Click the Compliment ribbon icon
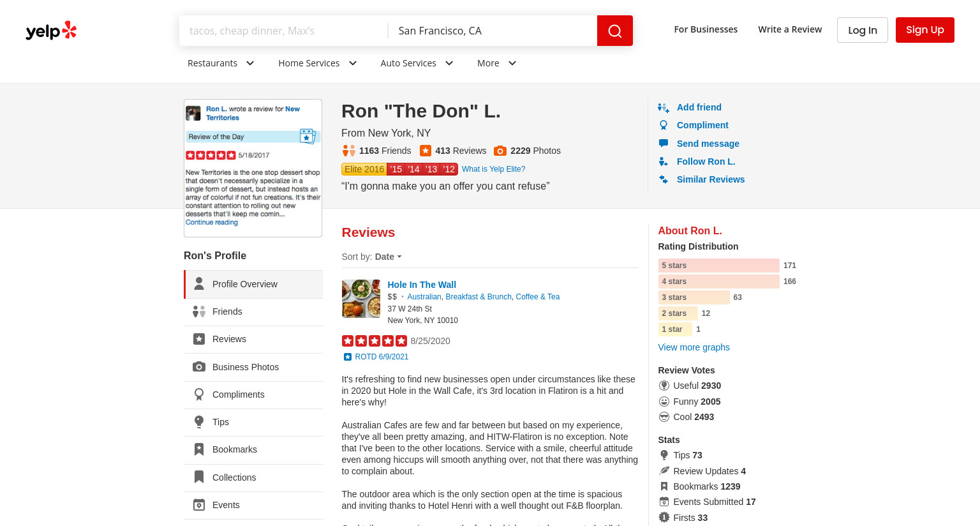 point(664,125)
